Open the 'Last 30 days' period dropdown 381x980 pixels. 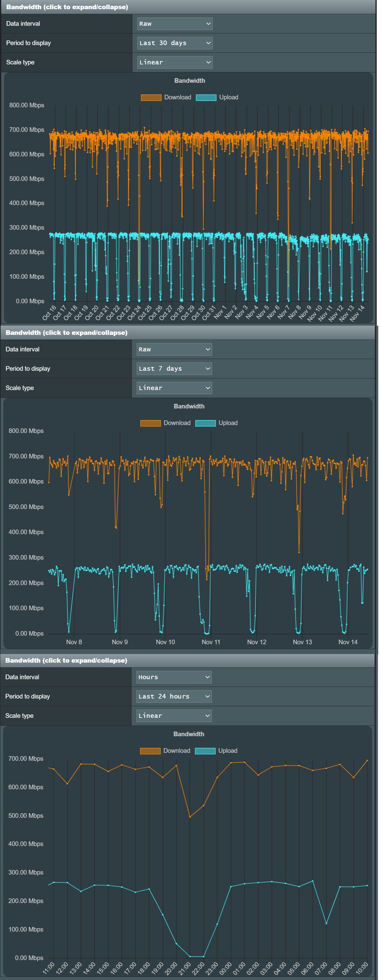pos(174,43)
